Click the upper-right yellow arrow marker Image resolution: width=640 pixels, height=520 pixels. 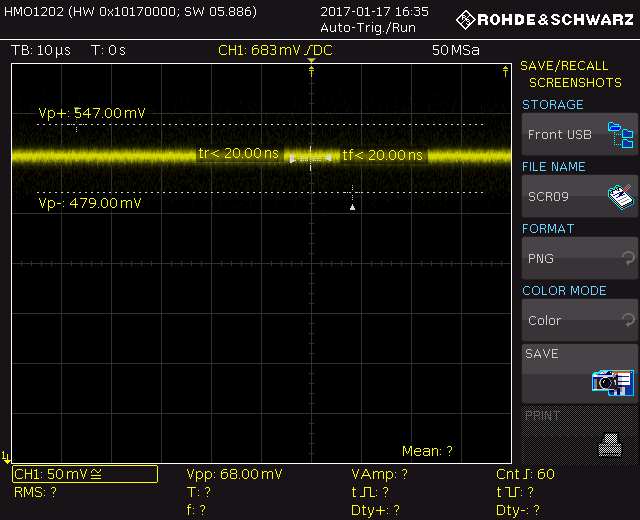point(505,72)
